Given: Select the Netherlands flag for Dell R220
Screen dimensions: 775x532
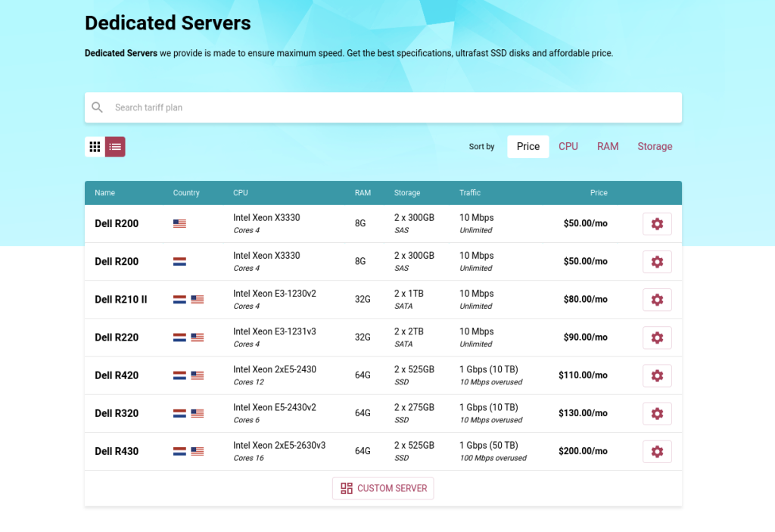Looking at the screenshot, I should (x=179, y=338).
